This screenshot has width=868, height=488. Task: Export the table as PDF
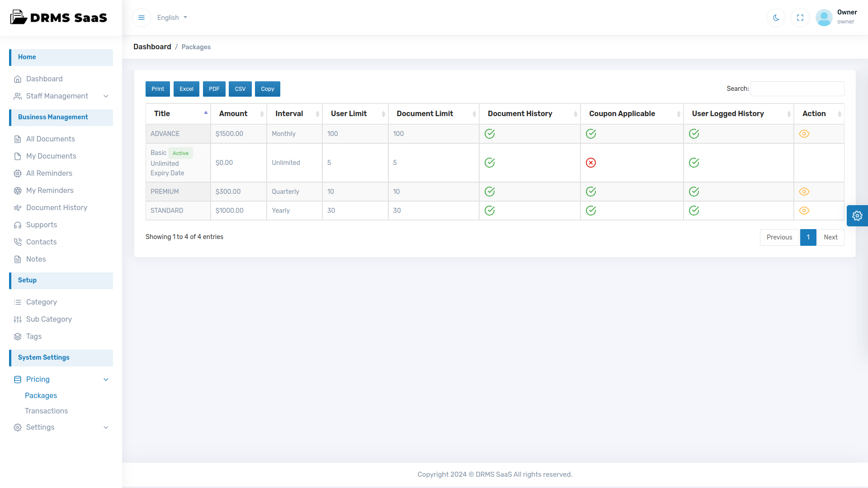click(x=214, y=89)
